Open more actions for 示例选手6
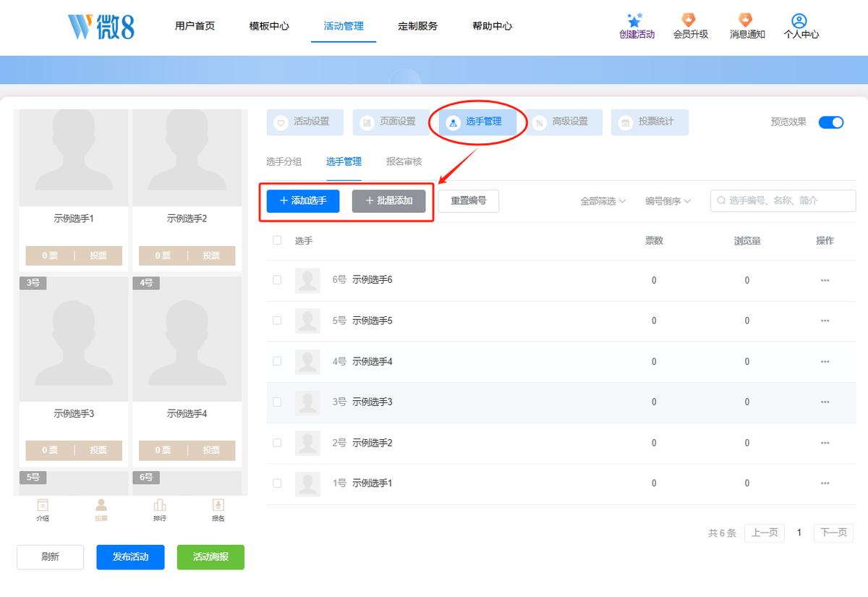 pyautogui.click(x=825, y=280)
